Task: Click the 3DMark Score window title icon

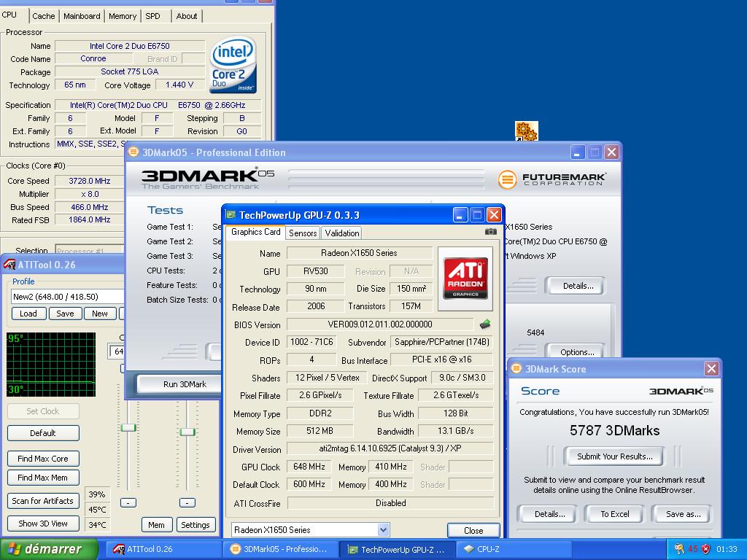Action: (x=516, y=368)
